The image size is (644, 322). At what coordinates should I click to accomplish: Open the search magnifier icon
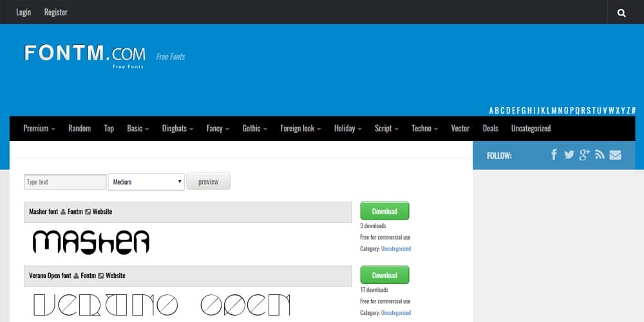(x=621, y=13)
